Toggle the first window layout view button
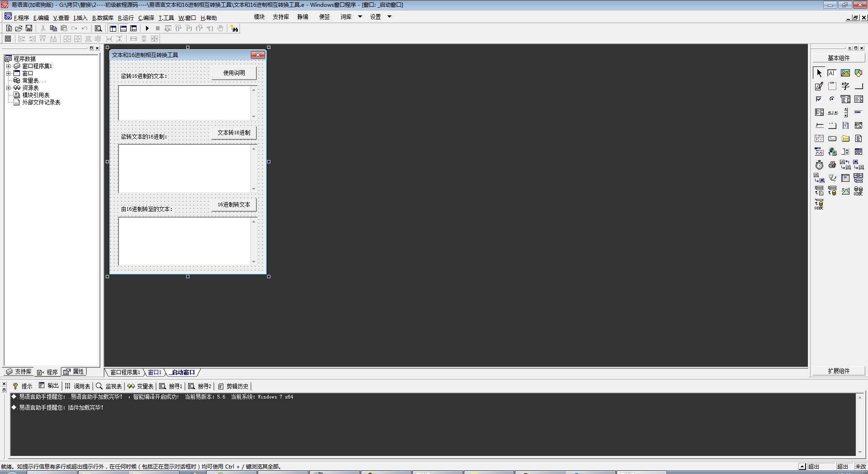The image size is (868, 474). click(113, 28)
